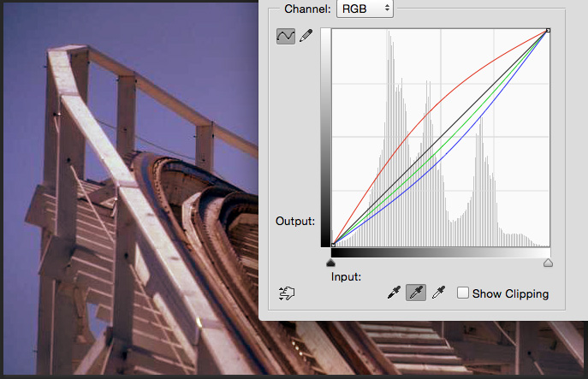Click the Show Clipping text label
Image resolution: width=588 pixels, height=379 pixels.
510,294
